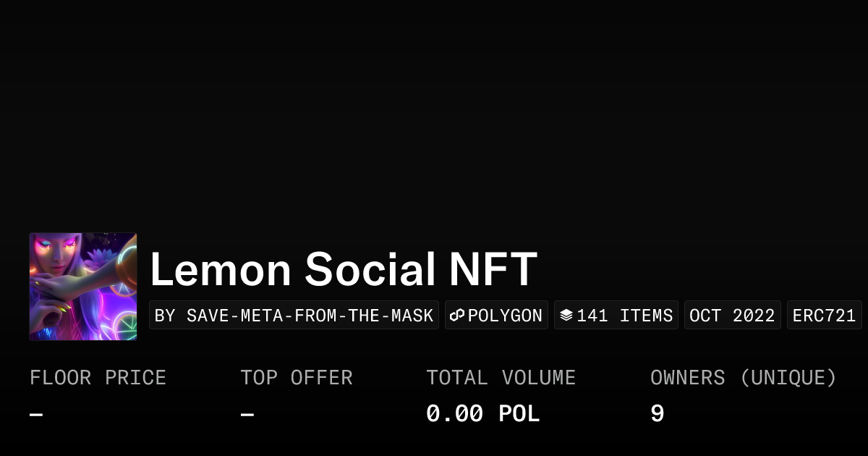Select the OCT 2022 creation date badge
This screenshot has width=868, height=456.
732,316
